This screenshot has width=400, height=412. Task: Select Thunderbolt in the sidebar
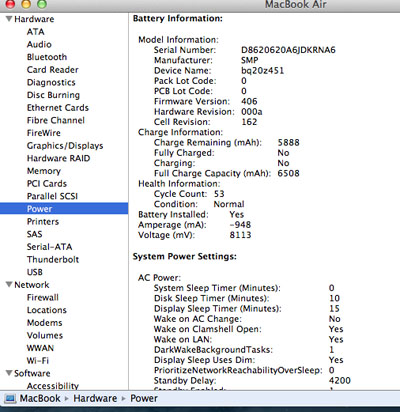pos(53,260)
